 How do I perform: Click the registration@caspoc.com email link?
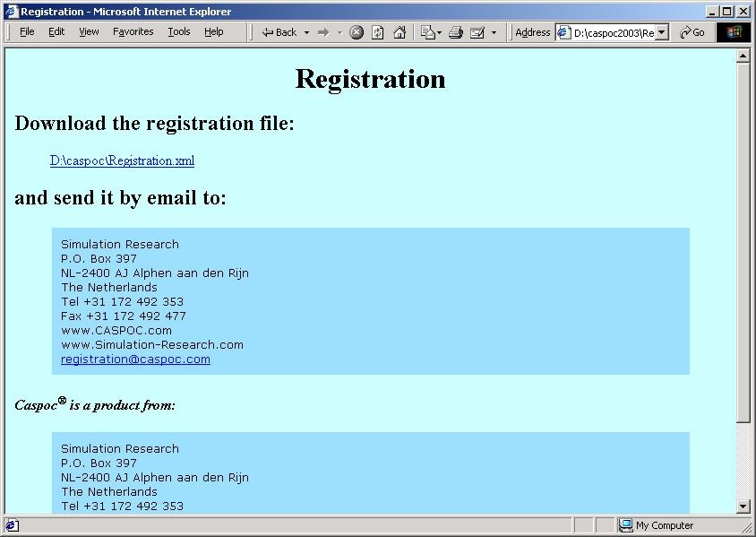point(135,359)
